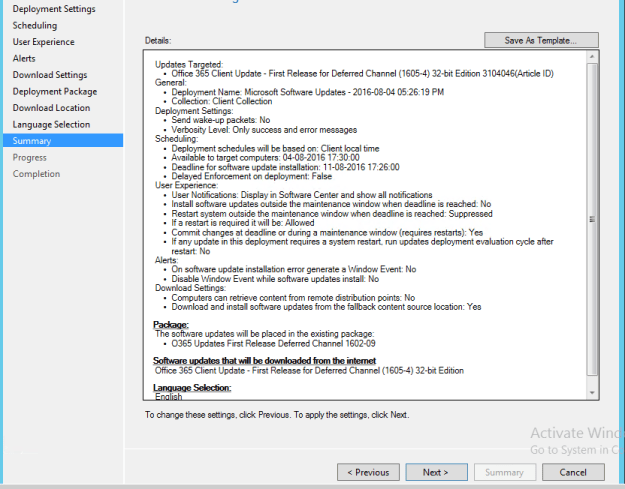Click 'If a restart is required' line
The image size is (625, 489).
(x=243, y=223)
